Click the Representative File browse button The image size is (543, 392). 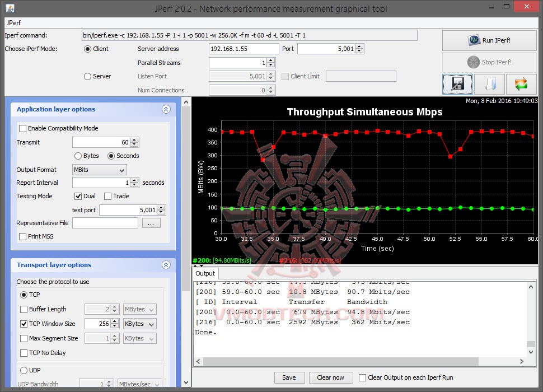pos(151,223)
